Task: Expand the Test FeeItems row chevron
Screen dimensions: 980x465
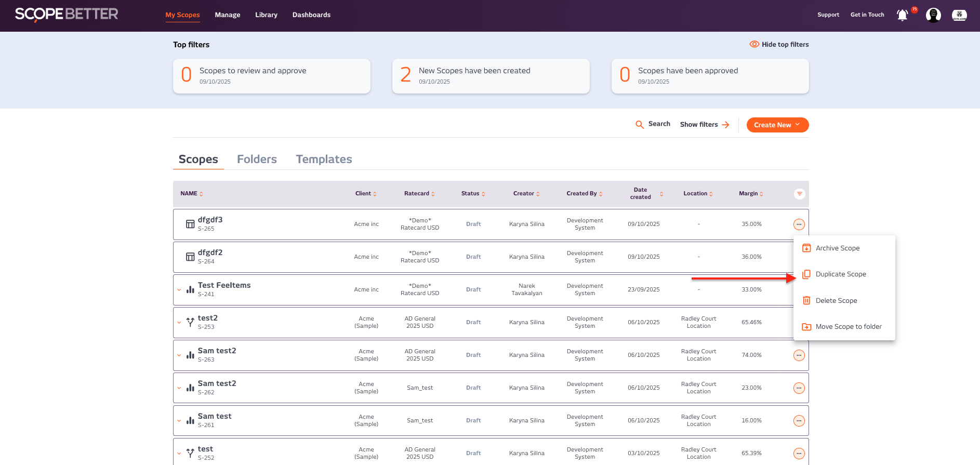Action: point(179,290)
